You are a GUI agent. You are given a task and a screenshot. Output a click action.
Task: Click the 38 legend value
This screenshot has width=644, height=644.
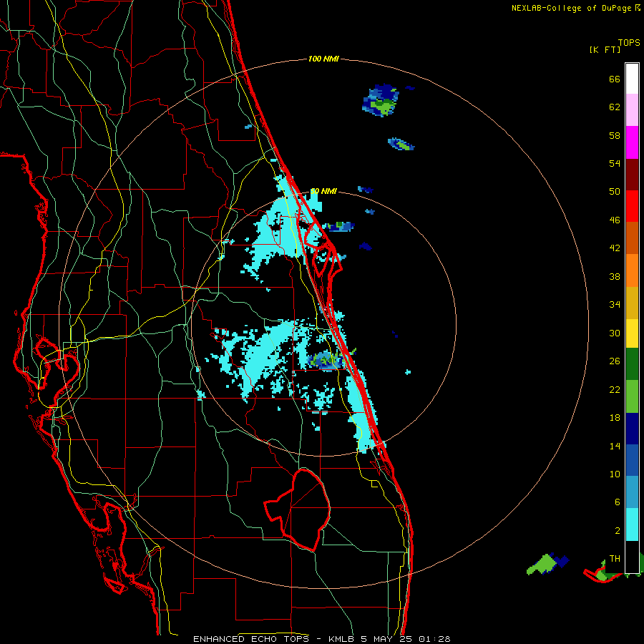(615, 276)
